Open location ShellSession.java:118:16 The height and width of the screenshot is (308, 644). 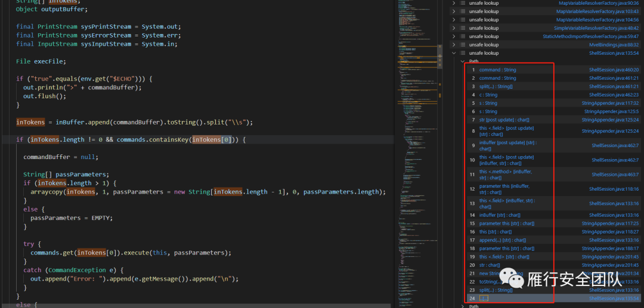[x=614, y=189]
